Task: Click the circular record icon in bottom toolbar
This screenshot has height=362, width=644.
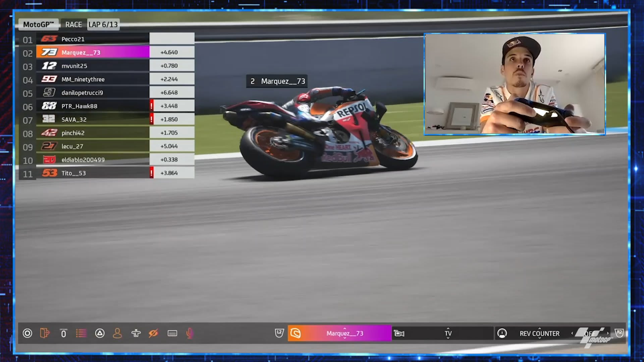Action: (27, 333)
